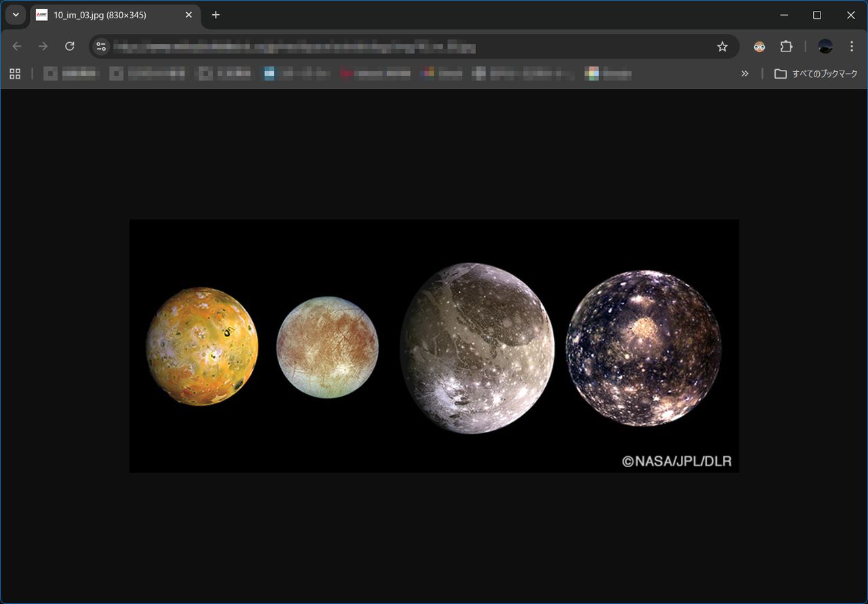Click the forward navigation arrow
The height and width of the screenshot is (604, 868).
[43, 46]
